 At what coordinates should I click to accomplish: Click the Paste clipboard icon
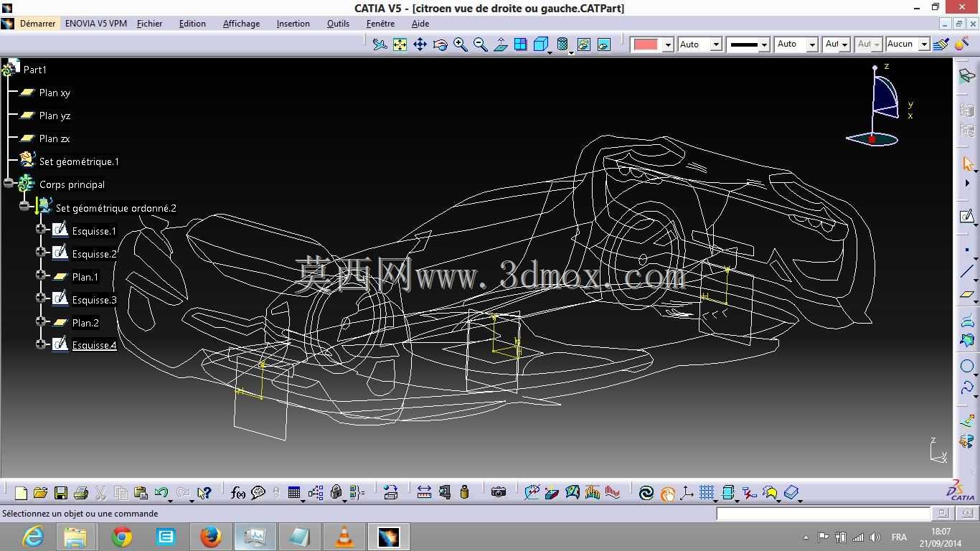pos(141,493)
